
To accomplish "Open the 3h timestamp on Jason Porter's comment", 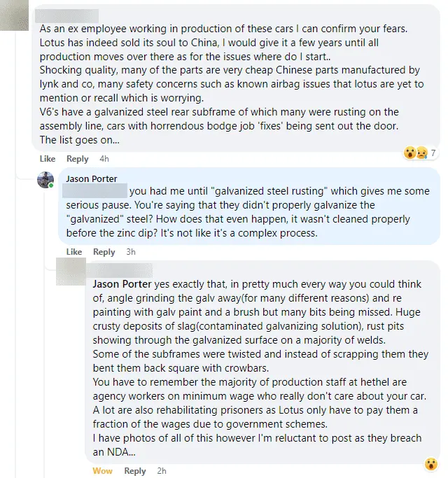I will [131, 252].
